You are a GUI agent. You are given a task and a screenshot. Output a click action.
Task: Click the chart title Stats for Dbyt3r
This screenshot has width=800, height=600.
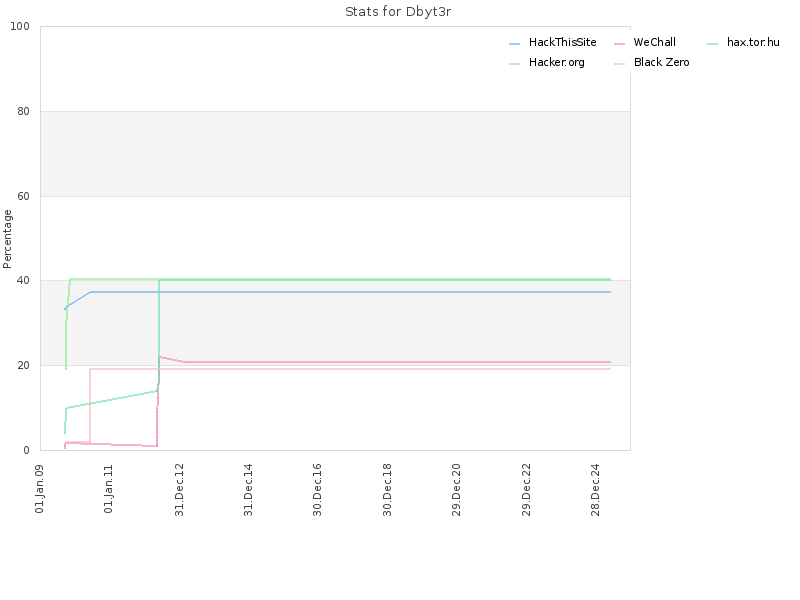[398, 12]
